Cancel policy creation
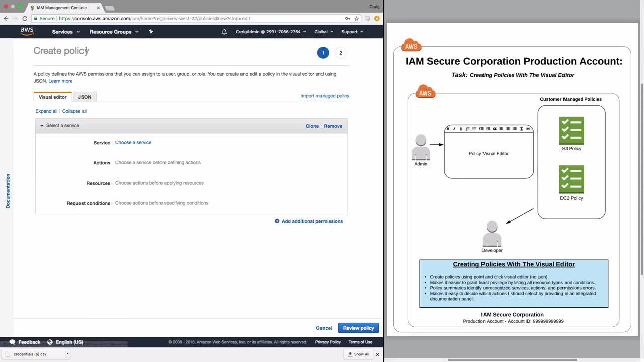This screenshot has height=362, width=644. [x=324, y=328]
